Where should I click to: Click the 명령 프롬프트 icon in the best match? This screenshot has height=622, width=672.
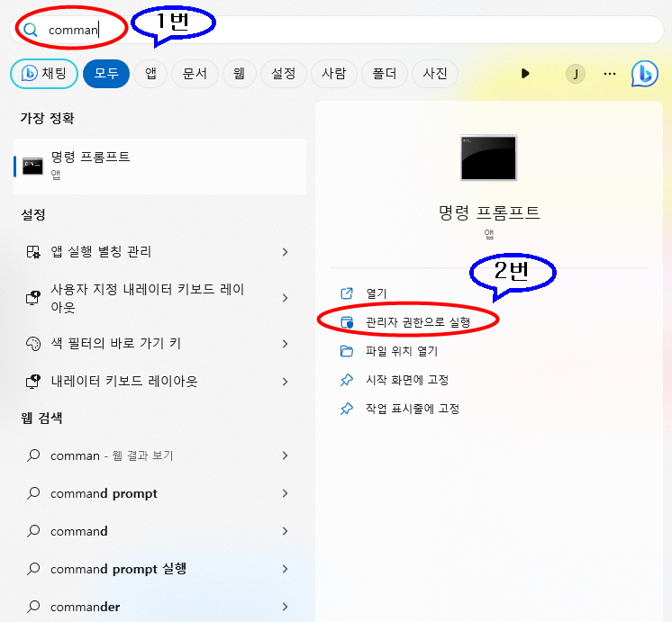click(x=32, y=167)
